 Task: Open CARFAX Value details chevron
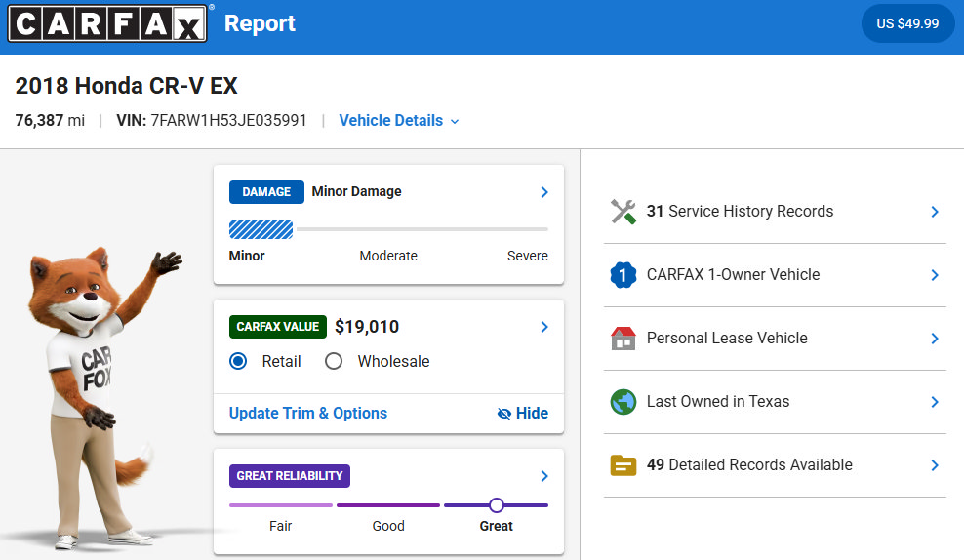544,327
